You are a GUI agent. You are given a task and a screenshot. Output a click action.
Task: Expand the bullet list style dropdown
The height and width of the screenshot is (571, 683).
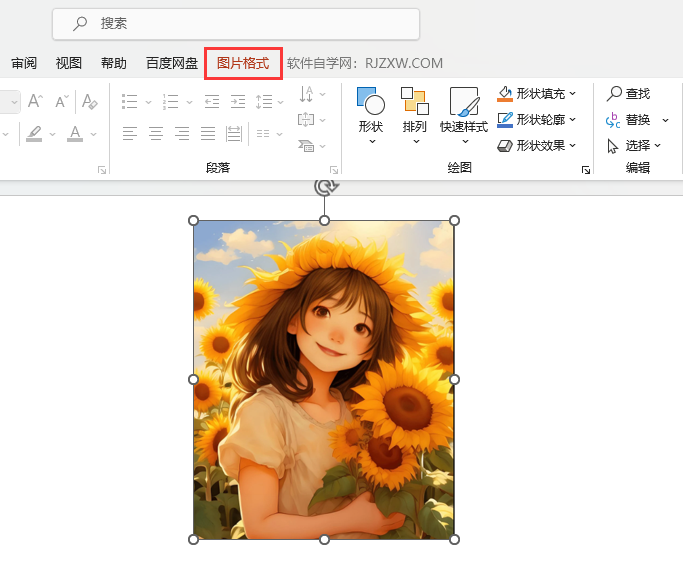[148, 102]
